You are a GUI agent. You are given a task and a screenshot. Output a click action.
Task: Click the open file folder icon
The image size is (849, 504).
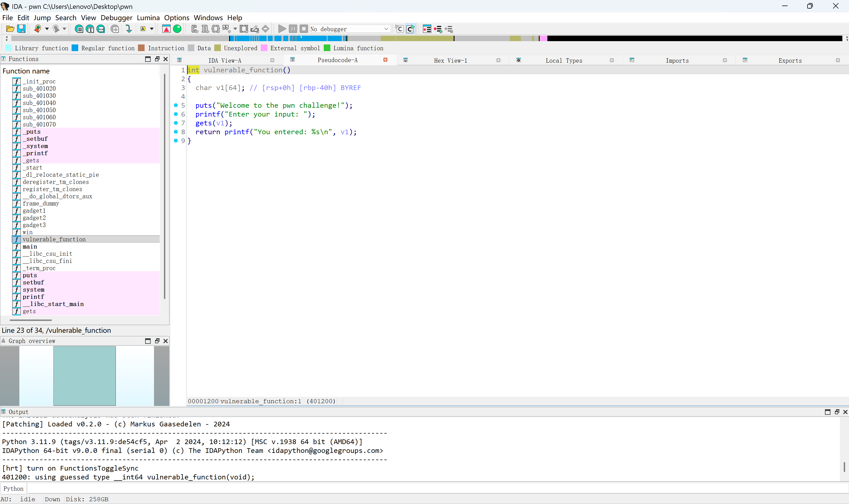pyautogui.click(x=10, y=29)
